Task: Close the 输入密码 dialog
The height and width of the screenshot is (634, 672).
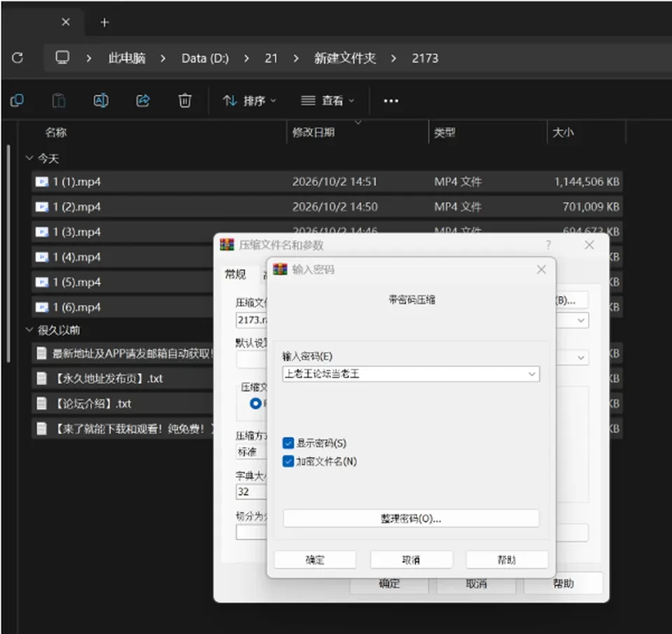Action: (541, 269)
